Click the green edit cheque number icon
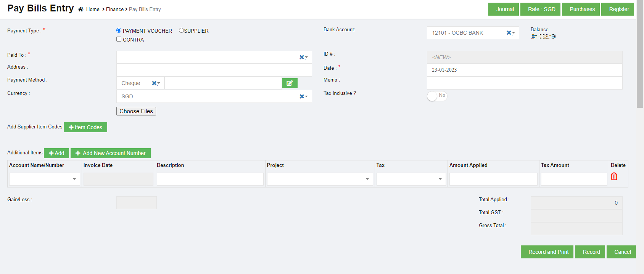The height and width of the screenshot is (274, 644). coord(290,83)
